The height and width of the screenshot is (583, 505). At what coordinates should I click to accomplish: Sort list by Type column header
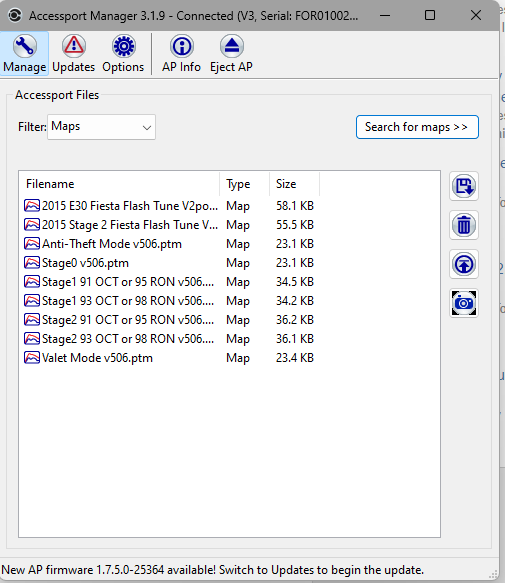tap(245, 184)
